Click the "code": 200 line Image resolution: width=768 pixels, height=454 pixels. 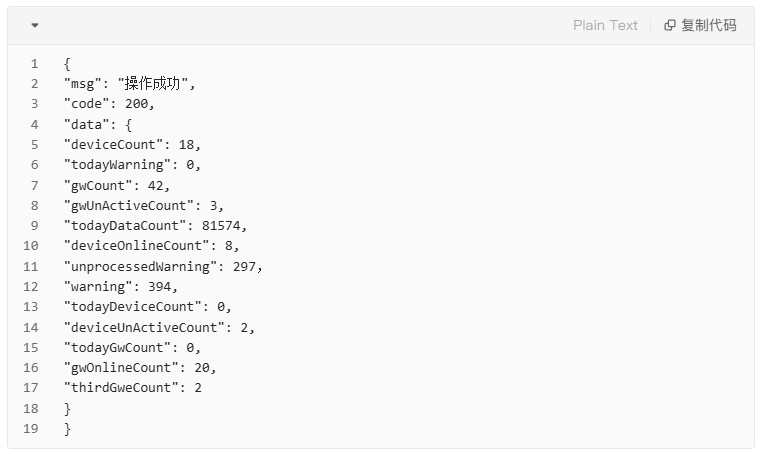(x=109, y=104)
